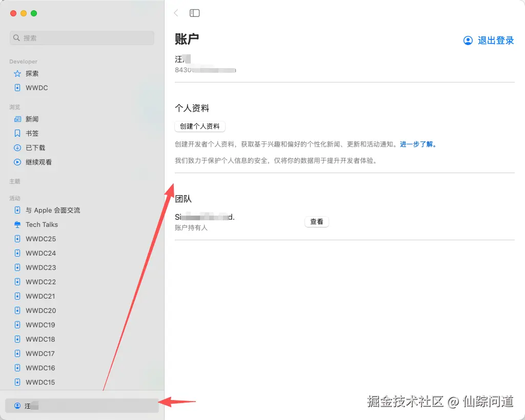Select the Tech Talks label
This screenshot has height=420, width=525.
(42, 225)
